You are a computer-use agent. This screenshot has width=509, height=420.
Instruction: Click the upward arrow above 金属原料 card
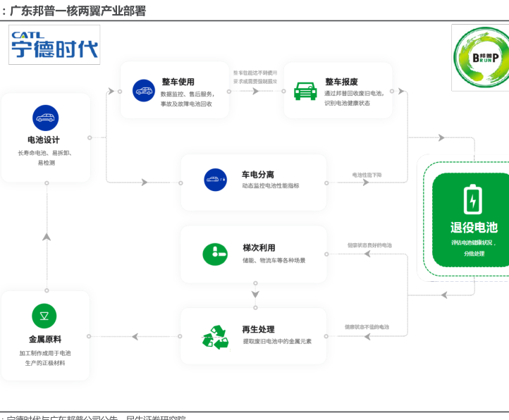click(x=47, y=237)
